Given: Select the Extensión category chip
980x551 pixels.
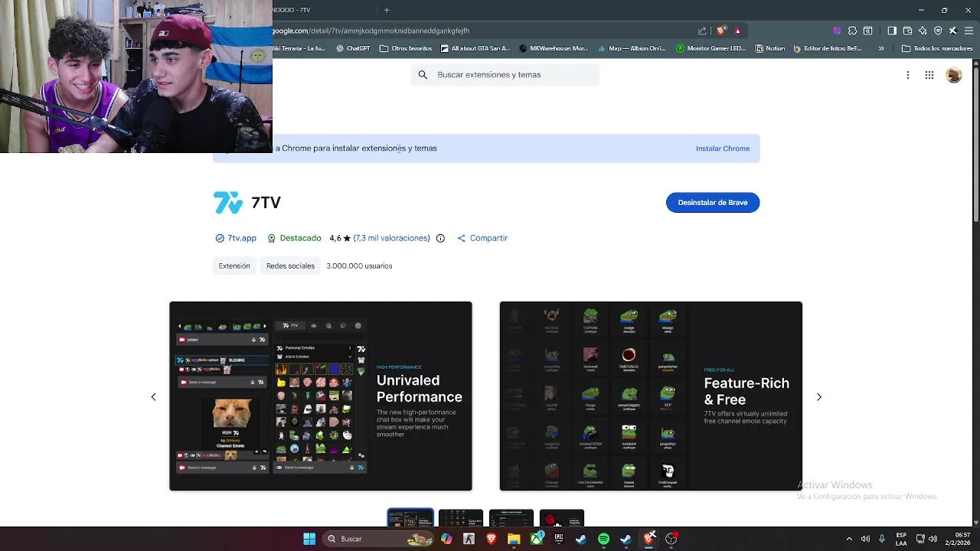Looking at the screenshot, I should point(234,266).
